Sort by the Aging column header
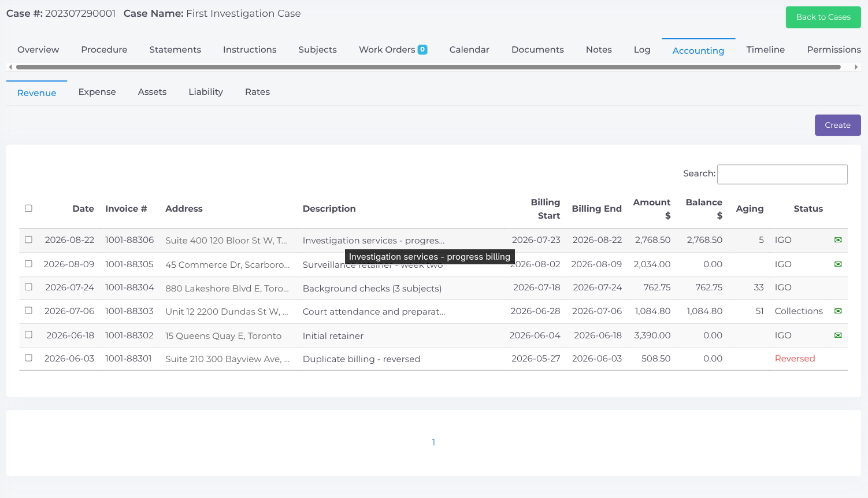Image resolution: width=868 pixels, height=498 pixels. (750, 209)
